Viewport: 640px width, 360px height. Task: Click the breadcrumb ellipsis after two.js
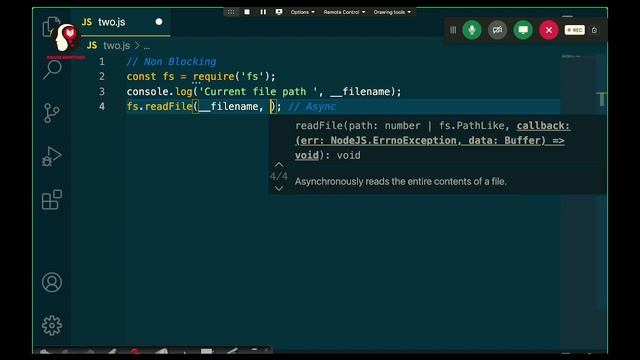147,47
